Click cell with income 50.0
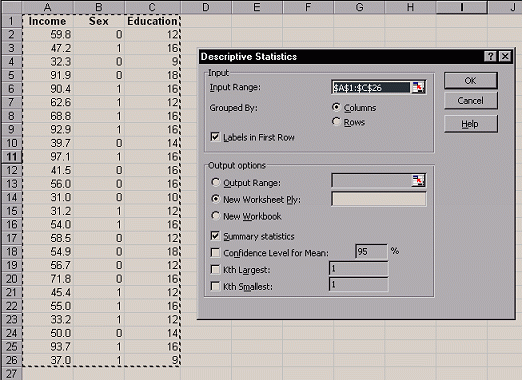 (48, 333)
